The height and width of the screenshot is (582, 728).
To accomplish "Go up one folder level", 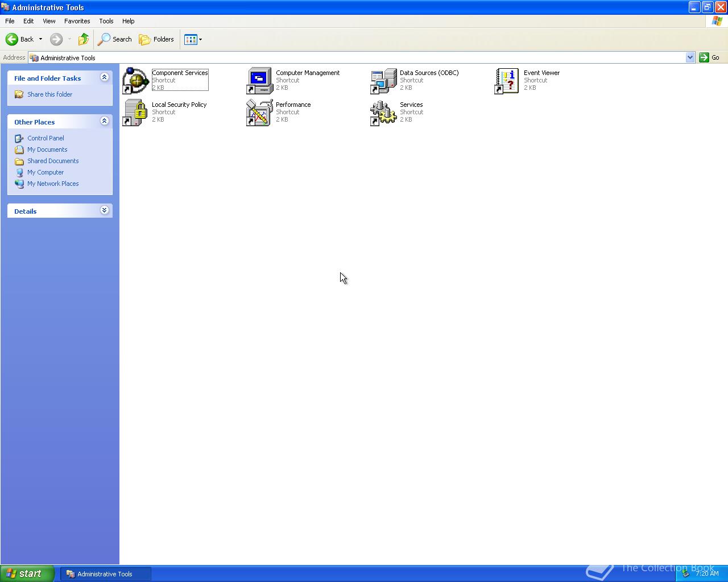I will [84, 39].
